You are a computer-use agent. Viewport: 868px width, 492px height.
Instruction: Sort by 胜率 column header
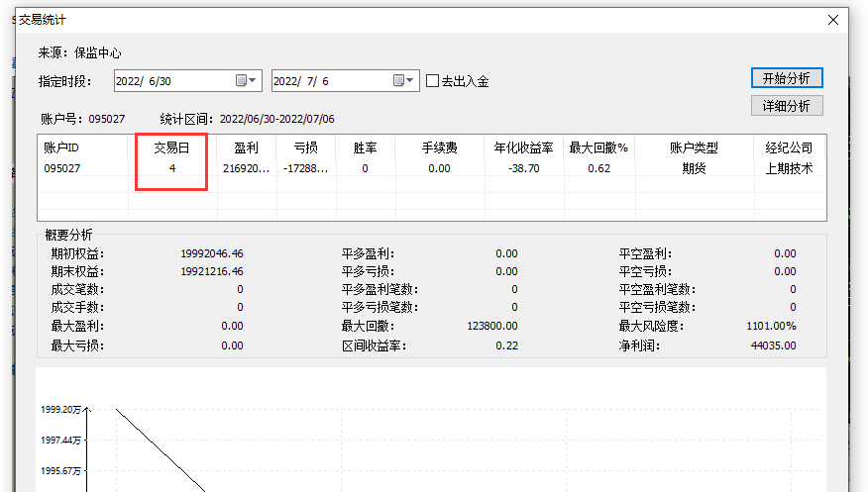(x=365, y=148)
